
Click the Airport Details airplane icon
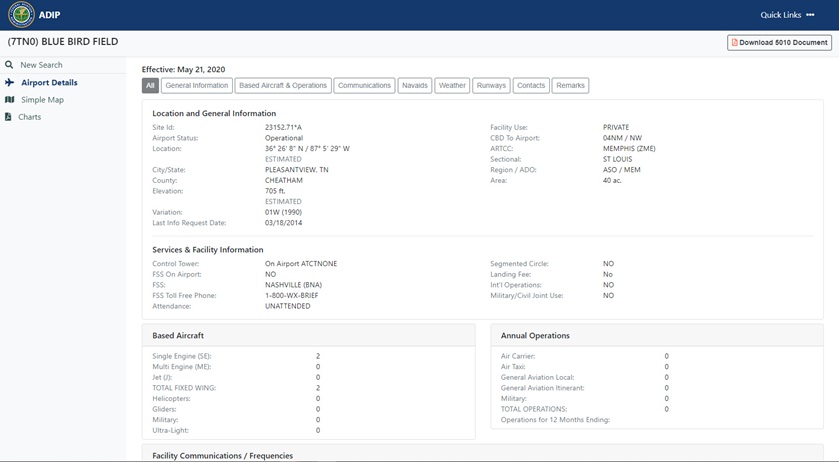[10, 82]
